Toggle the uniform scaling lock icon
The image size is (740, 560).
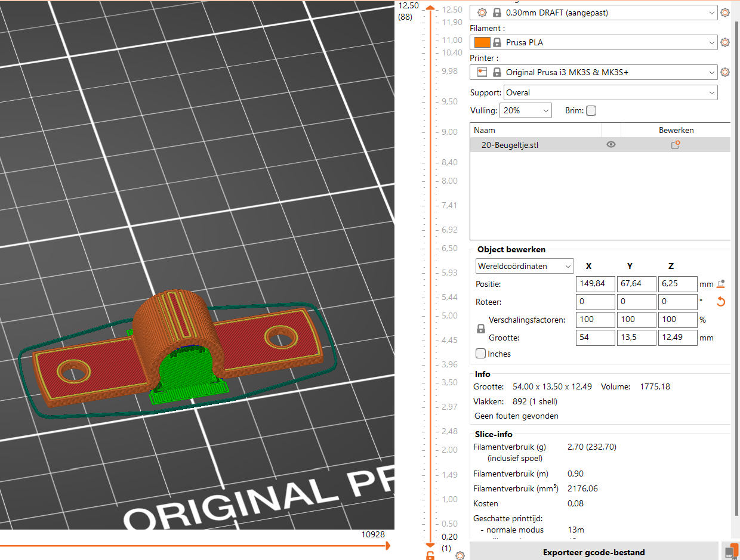pos(480,328)
